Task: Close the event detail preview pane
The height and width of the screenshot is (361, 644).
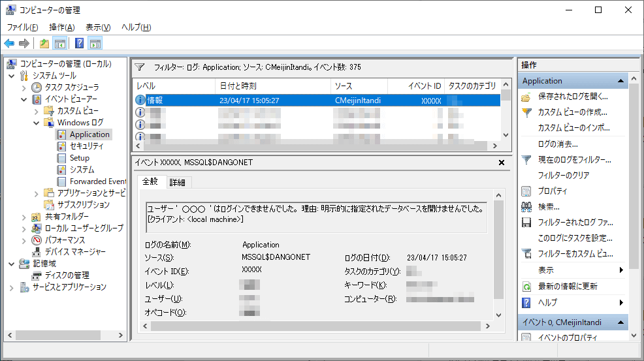Action: (502, 163)
